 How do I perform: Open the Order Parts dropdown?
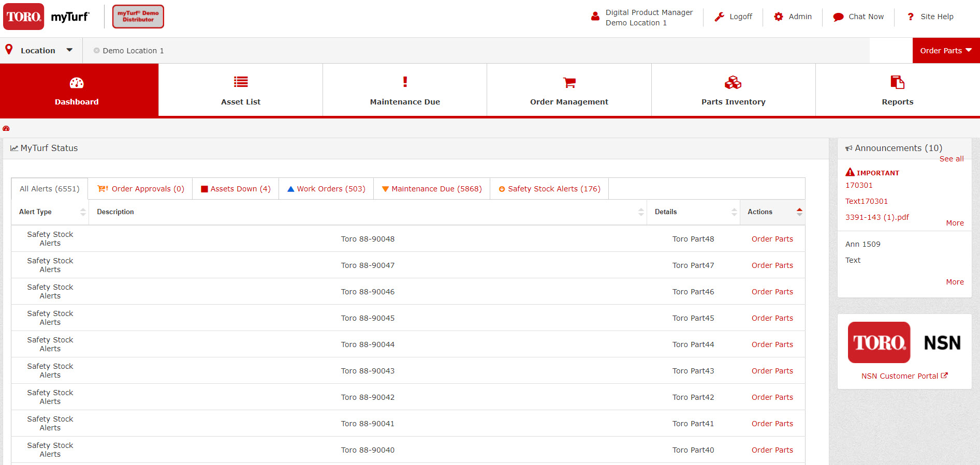point(945,51)
